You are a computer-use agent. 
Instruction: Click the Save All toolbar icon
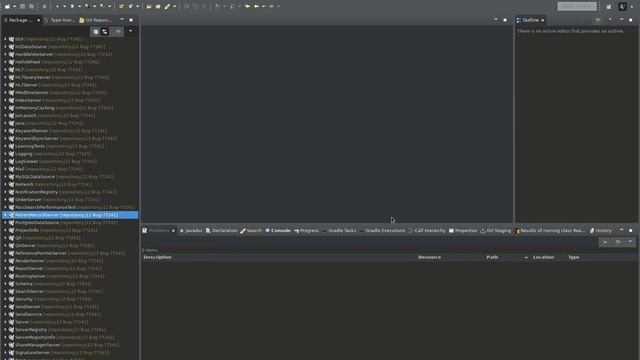tap(31, 6)
